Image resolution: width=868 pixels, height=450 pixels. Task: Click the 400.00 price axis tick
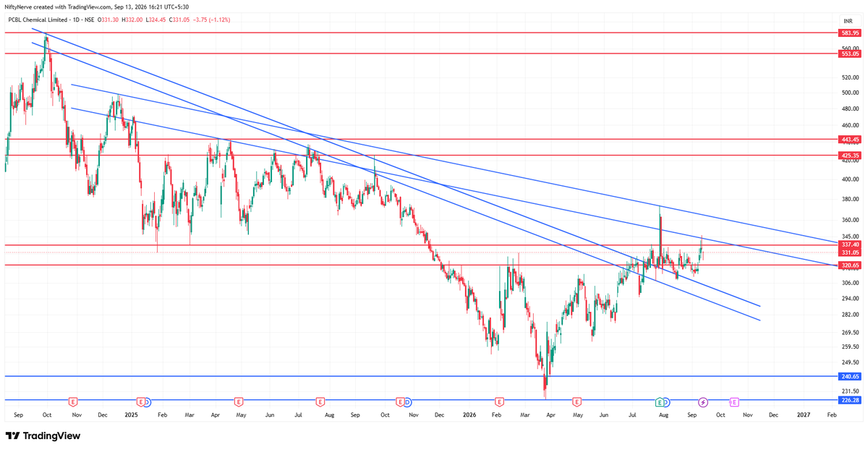(x=850, y=179)
